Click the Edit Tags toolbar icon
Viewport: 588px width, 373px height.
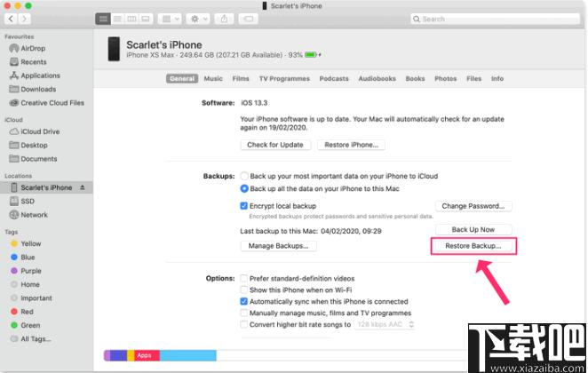(x=248, y=19)
